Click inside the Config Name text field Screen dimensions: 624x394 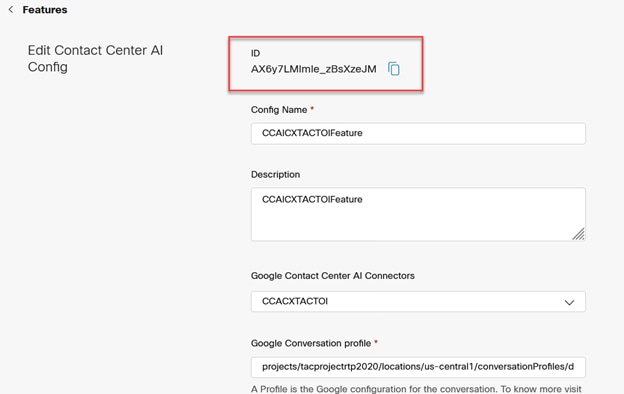(x=418, y=133)
